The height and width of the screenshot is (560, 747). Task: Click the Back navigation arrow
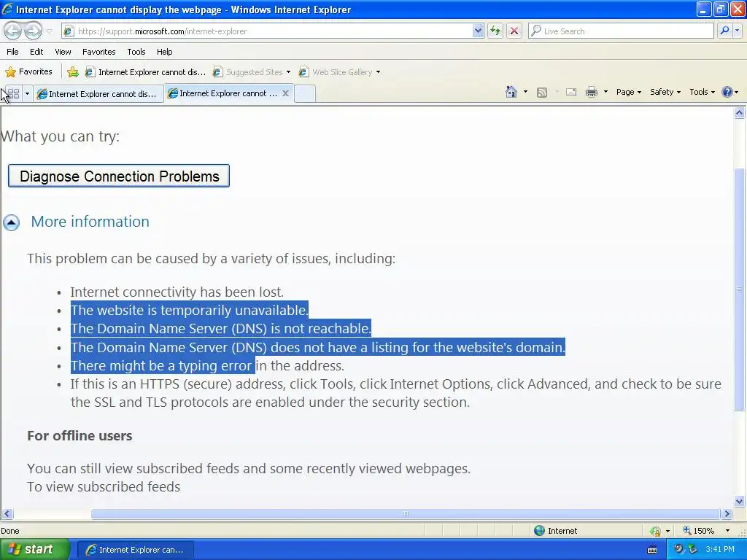[x=13, y=31]
